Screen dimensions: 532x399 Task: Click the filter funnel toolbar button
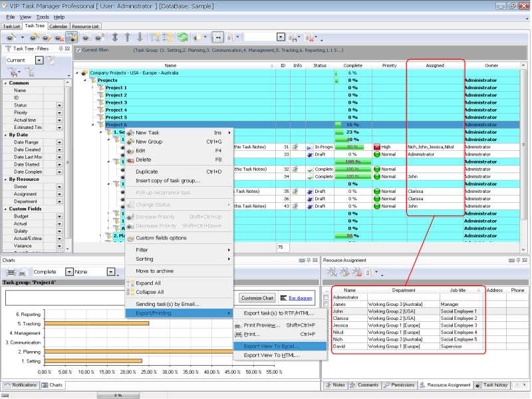pos(72,38)
